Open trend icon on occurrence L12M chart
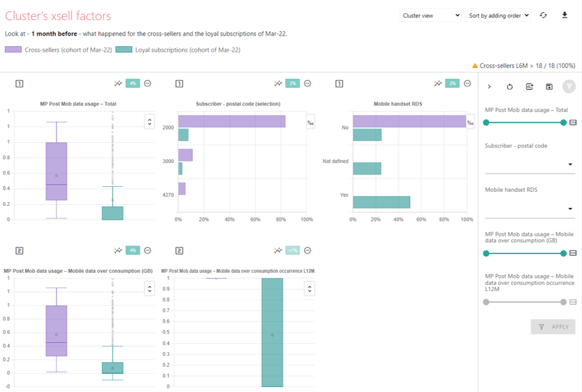This screenshot has width=582, height=392. click(x=278, y=251)
